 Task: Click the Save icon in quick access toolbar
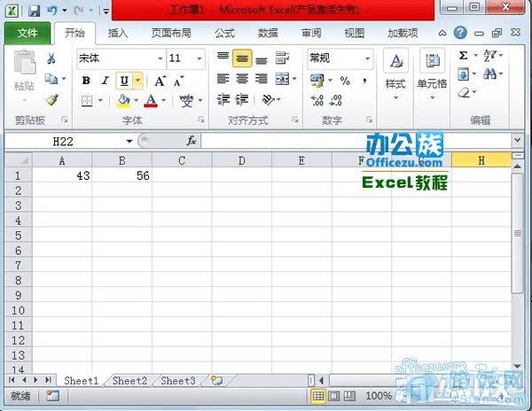tap(34, 11)
